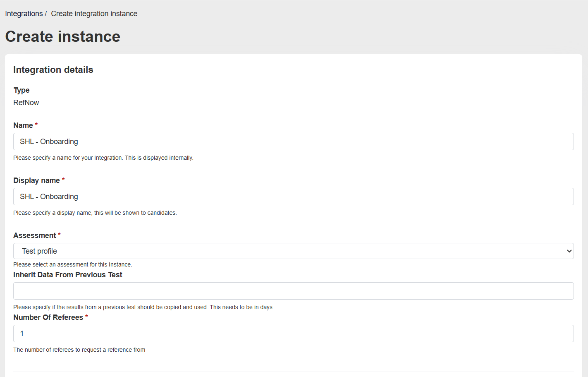Open the Assessment dropdown showing Test profile
The width and height of the screenshot is (588, 377).
294,251
